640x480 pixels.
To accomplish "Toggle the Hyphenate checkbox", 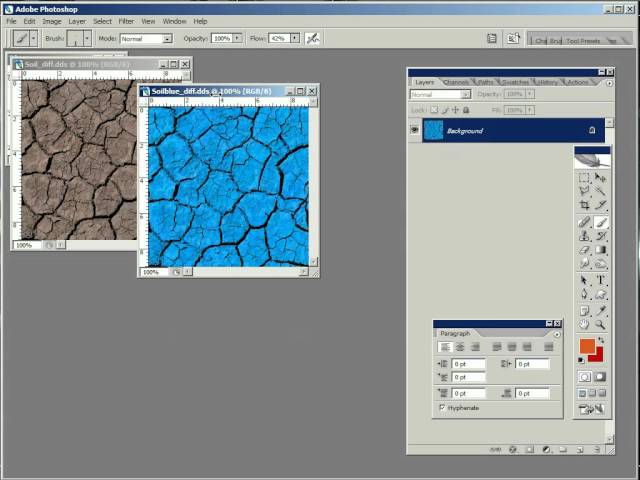I will [x=442, y=407].
